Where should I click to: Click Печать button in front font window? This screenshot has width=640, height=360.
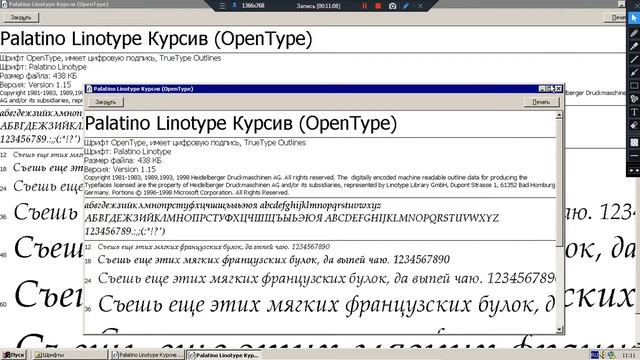click(541, 102)
